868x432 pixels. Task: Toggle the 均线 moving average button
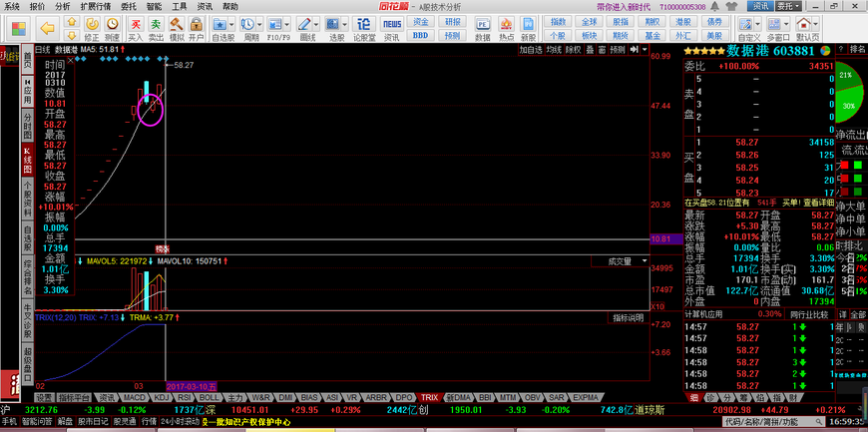point(553,49)
